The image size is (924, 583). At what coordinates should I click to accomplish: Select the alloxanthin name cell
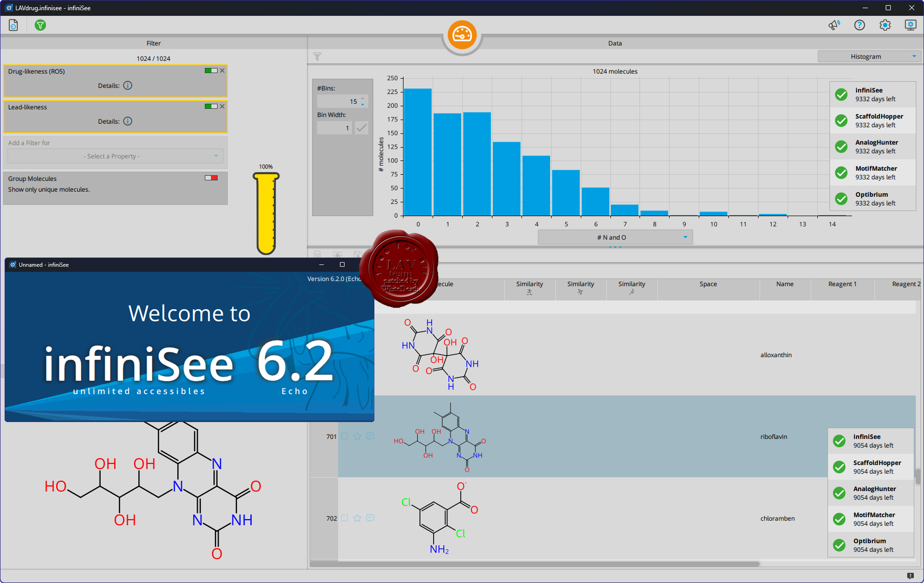click(x=776, y=355)
